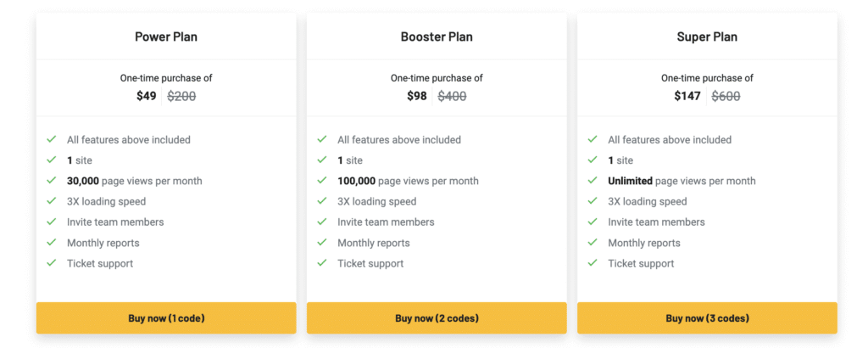Click the $49 price text
The image size is (868, 348).
click(x=147, y=96)
